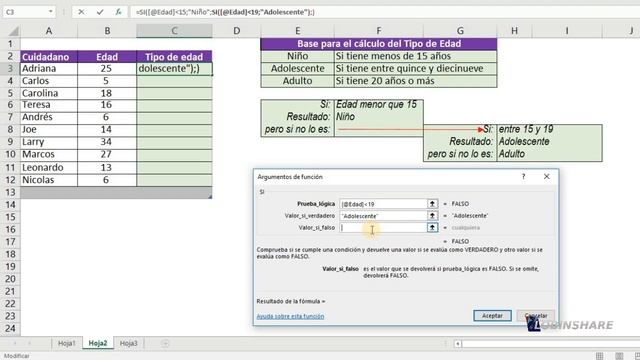Collapse dialog via Valor_si_falso range selector icon
The height and width of the screenshot is (360, 640).
[x=432, y=227]
